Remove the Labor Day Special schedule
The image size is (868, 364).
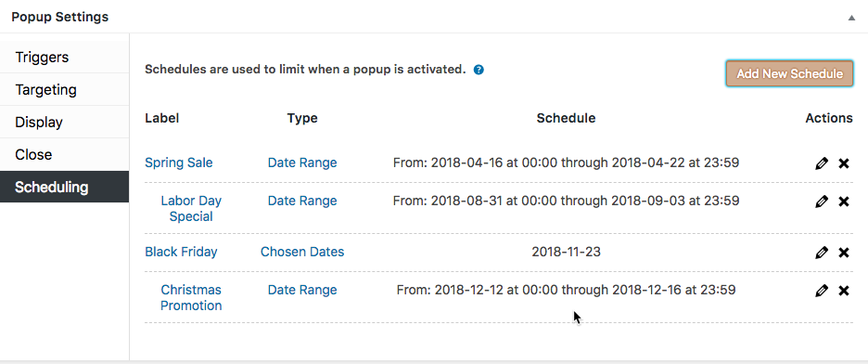coord(844,201)
